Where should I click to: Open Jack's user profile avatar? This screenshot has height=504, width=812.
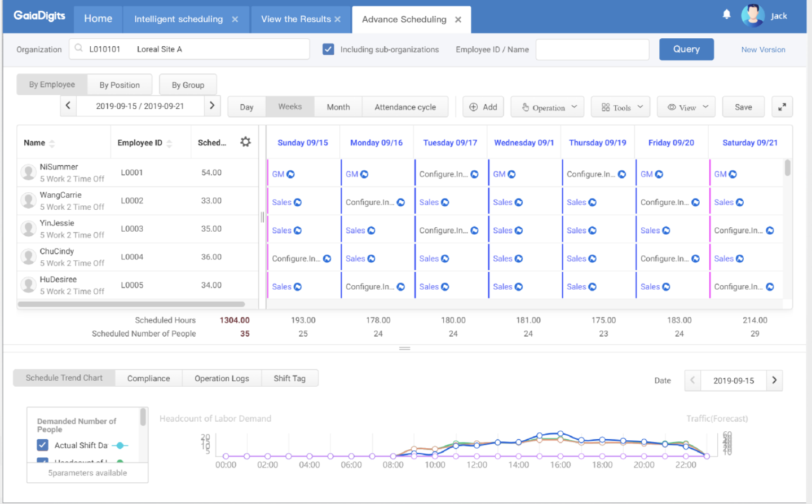click(752, 16)
